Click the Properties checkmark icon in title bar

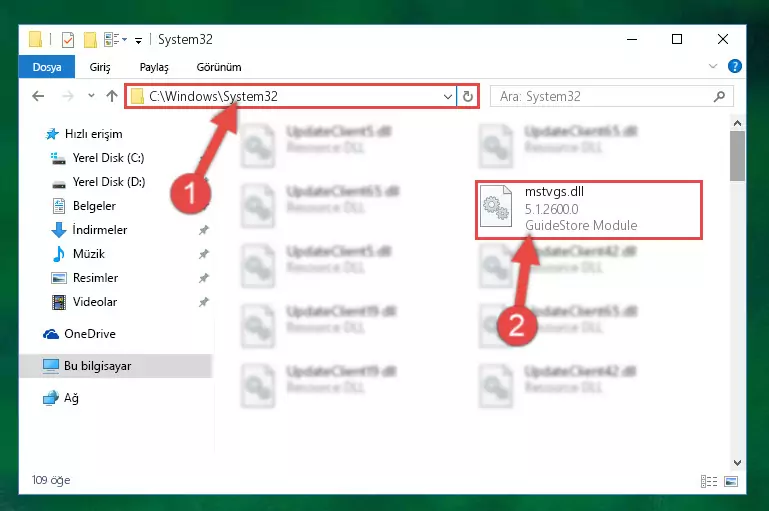click(68, 40)
